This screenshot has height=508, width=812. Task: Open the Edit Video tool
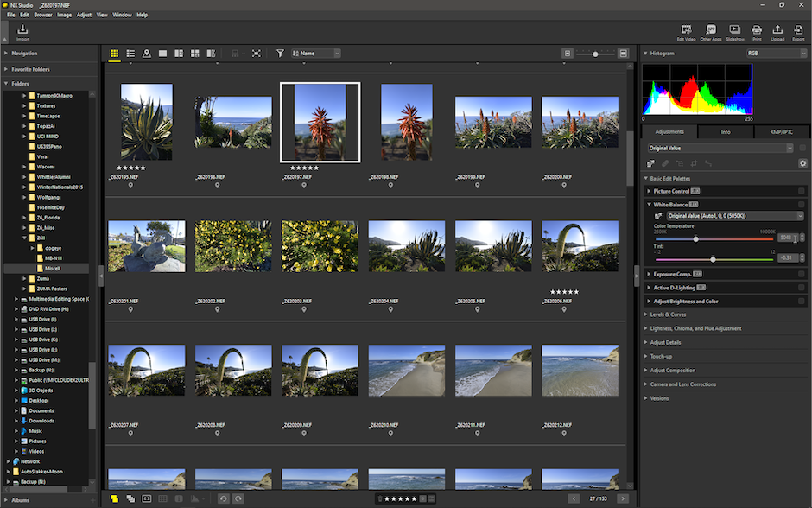[x=686, y=32]
